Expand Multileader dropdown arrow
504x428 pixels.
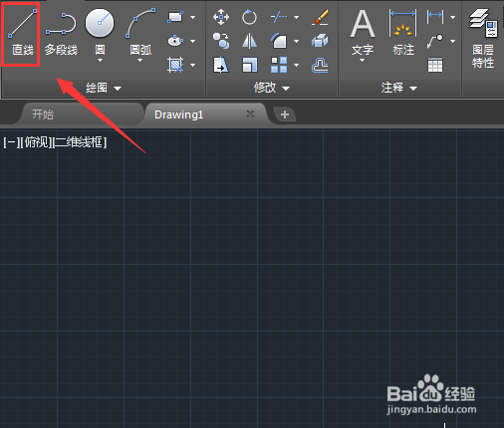tap(453, 41)
